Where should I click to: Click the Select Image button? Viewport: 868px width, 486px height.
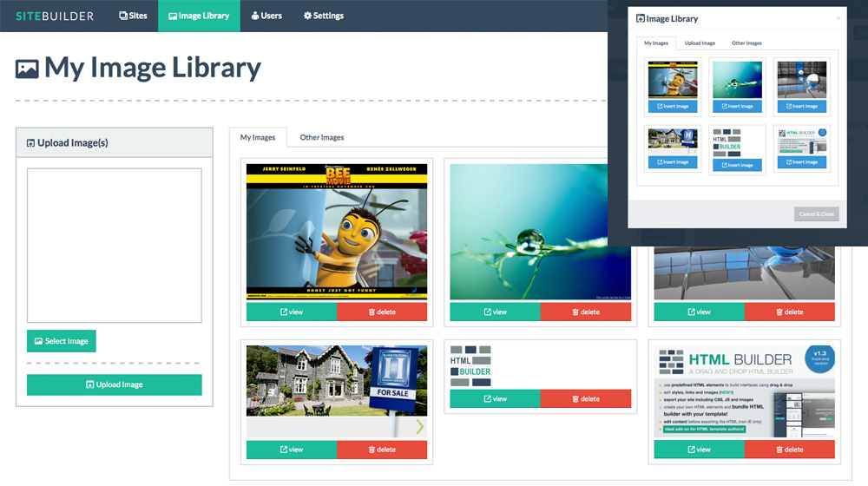pos(62,341)
